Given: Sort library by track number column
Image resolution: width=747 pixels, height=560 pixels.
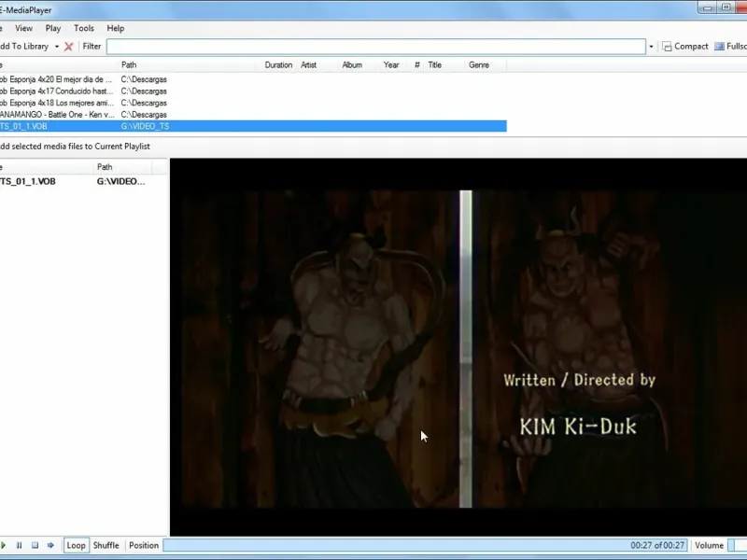Looking at the screenshot, I should coord(416,64).
